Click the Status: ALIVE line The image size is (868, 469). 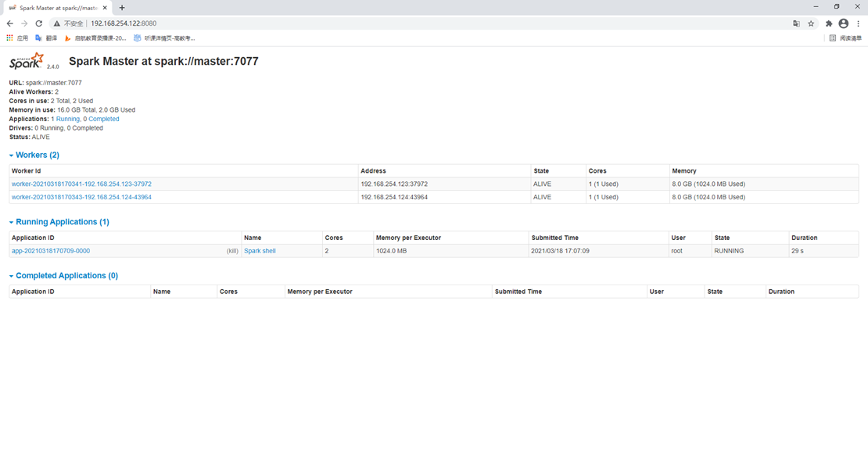click(x=30, y=137)
